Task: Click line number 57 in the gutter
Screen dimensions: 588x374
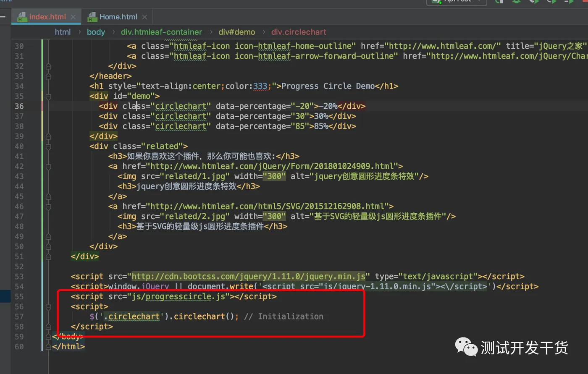Action: [x=19, y=317]
